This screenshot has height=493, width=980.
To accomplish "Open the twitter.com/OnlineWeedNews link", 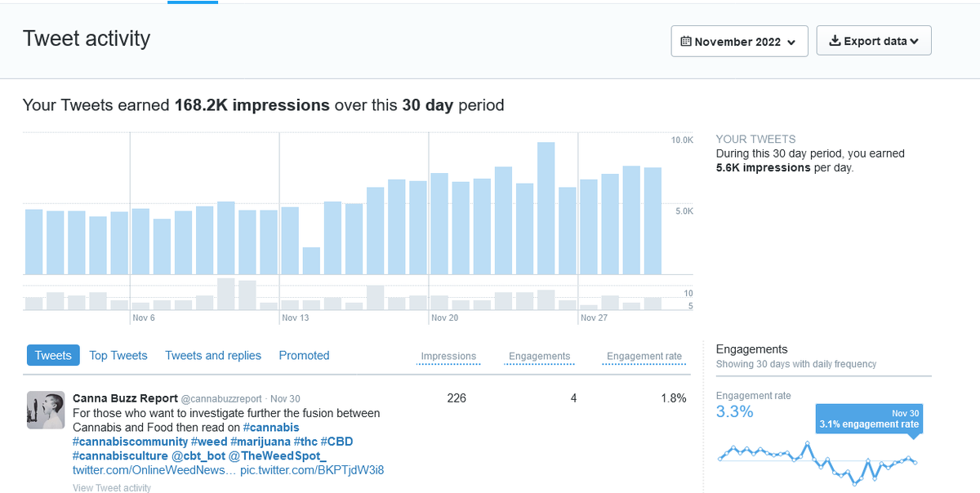I will pos(154,470).
